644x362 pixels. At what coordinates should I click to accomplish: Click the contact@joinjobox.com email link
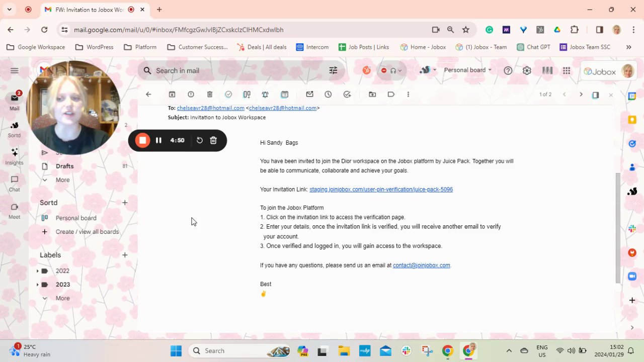click(x=421, y=265)
